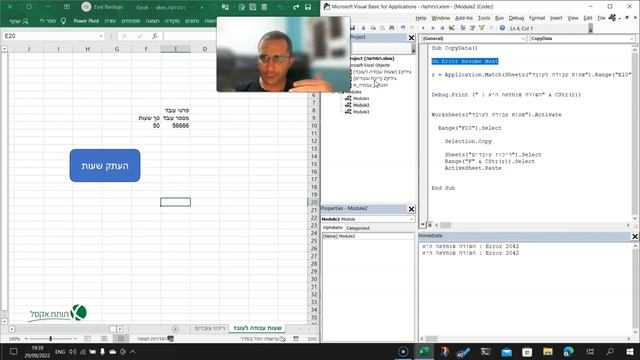
Task: Open Excel from the Windows taskbar
Action: (x=424, y=352)
